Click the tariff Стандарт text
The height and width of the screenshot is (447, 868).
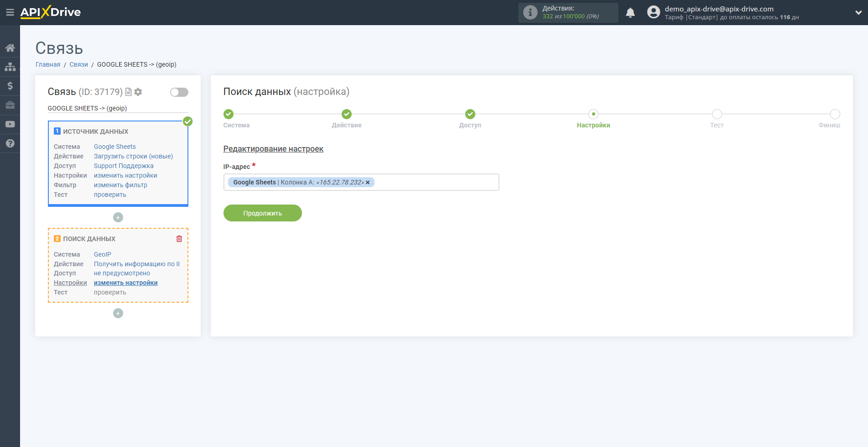pyautogui.click(x=702, y=17)
